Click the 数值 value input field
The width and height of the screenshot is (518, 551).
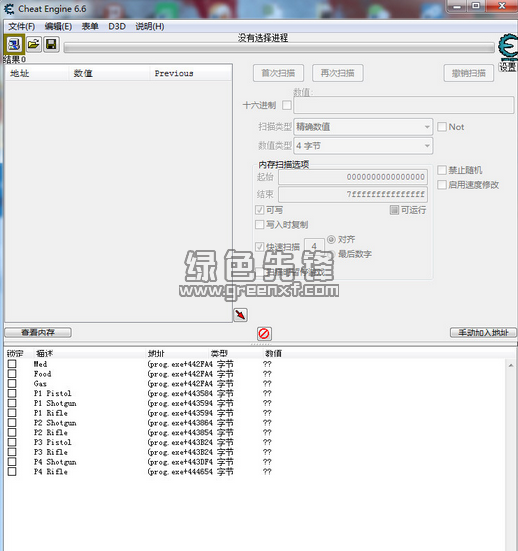tap(403, 105)
